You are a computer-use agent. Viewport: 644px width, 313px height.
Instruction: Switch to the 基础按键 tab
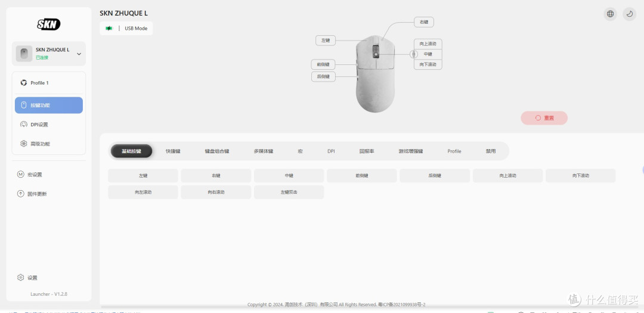pyautogui.click(x=131, y=151)
